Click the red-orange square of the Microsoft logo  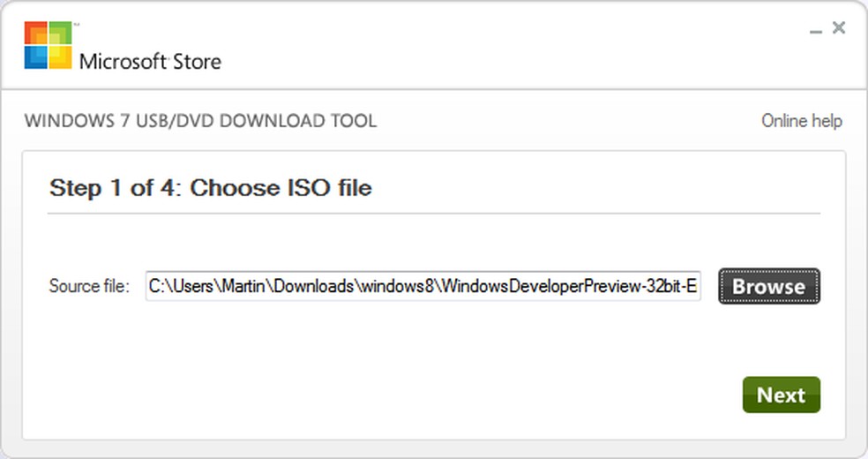pos(36,34)
